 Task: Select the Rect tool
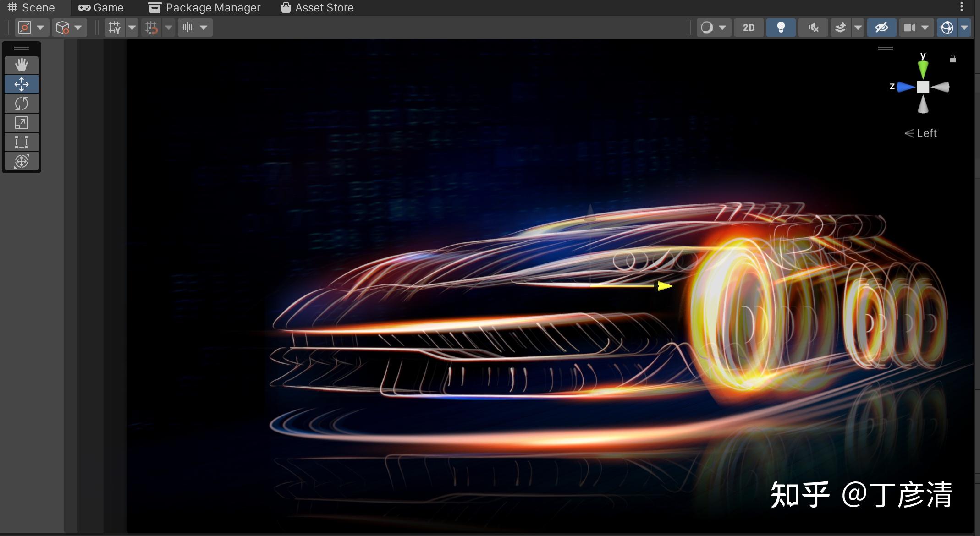click(21, 142)
